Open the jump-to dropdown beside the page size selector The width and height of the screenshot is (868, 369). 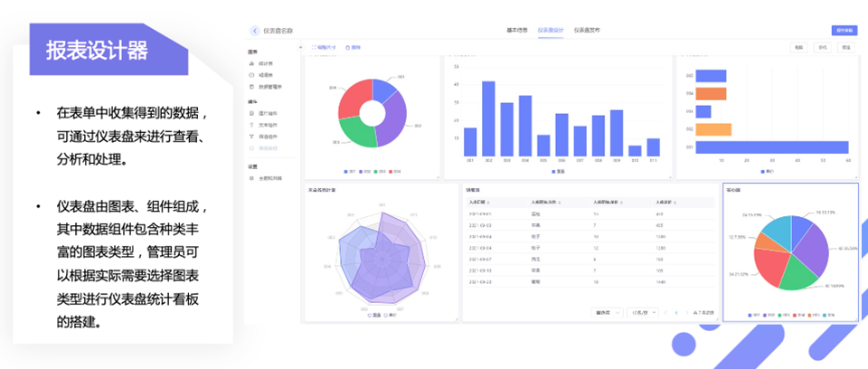(x=608, y=313)
